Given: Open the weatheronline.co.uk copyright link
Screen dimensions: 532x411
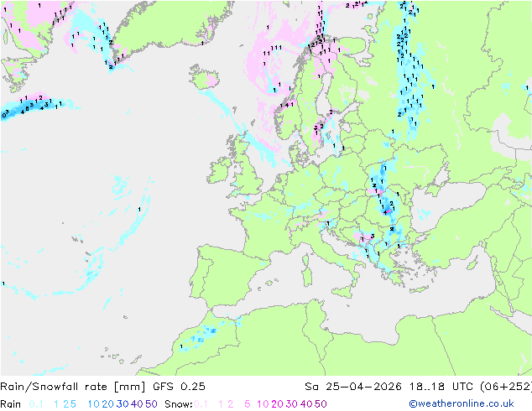Looking at the screenshot, I should pyautogui.click(x=461, y=403).
